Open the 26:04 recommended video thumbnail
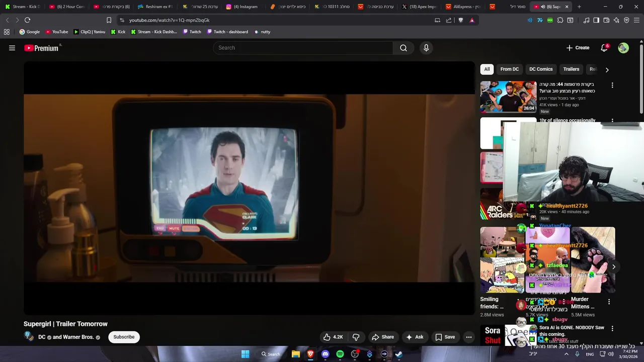 508,97
